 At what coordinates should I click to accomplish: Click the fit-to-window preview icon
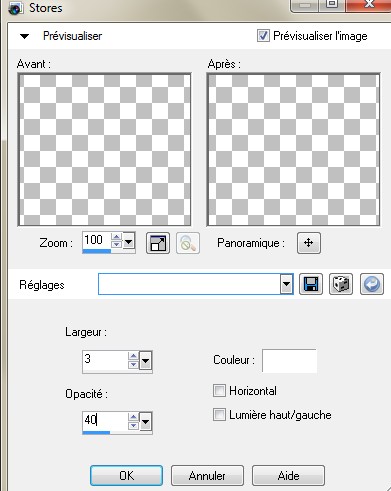158,243
